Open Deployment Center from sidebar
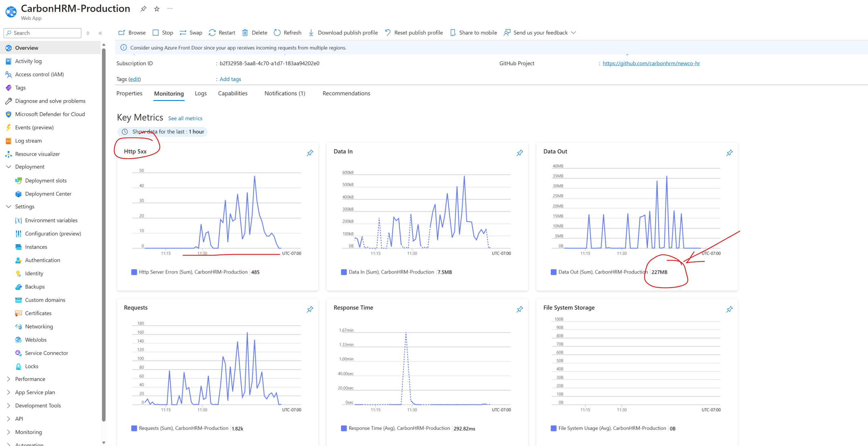 click(48, 194)
